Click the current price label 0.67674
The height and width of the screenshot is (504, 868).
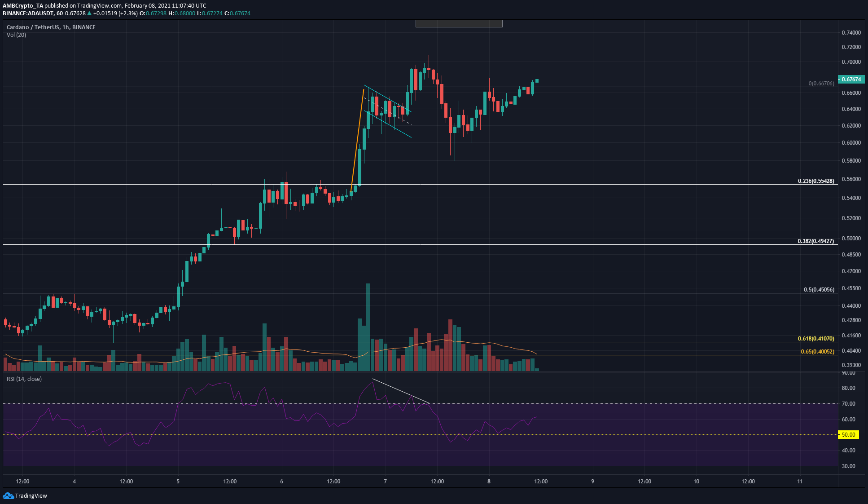(x=851, y=79)
